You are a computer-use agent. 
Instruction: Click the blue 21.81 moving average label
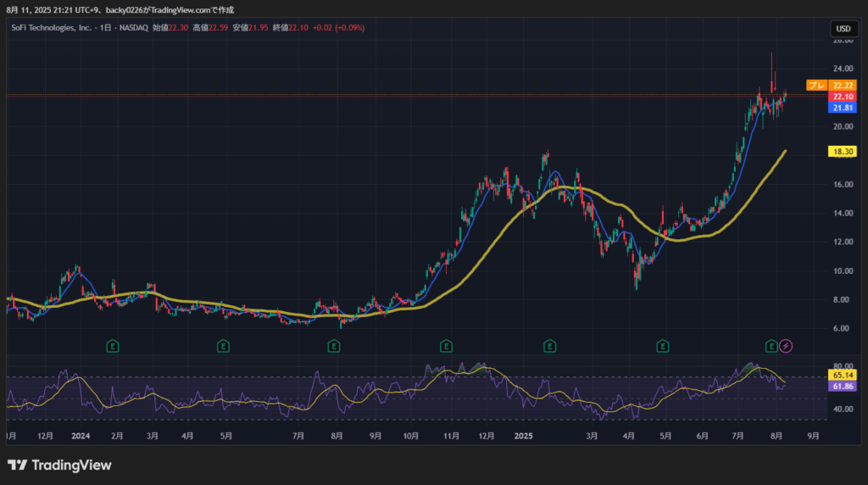(x=843, y=108)
